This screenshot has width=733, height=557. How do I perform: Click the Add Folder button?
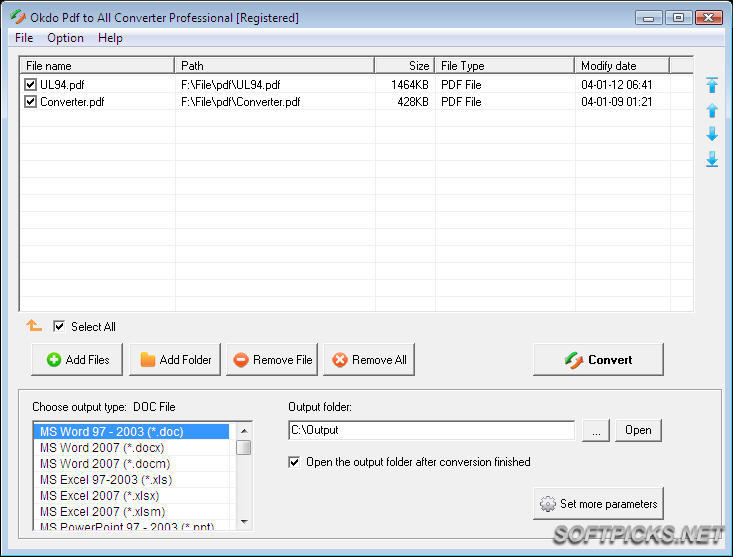tap(175, 359)
